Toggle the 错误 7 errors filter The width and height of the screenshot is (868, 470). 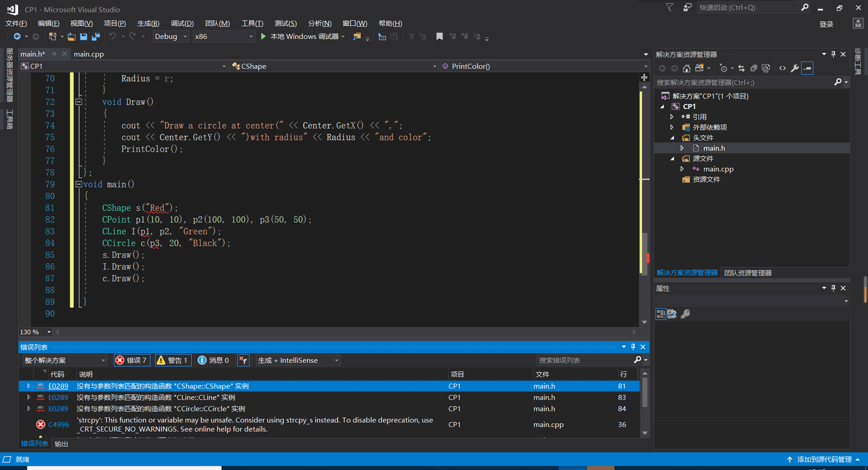click(x=132, y=360)
